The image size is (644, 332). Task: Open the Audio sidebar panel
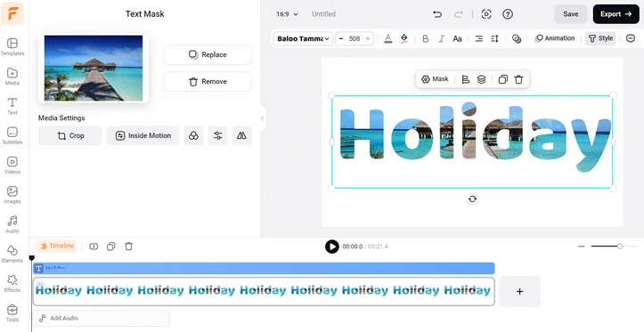[12, 224]
